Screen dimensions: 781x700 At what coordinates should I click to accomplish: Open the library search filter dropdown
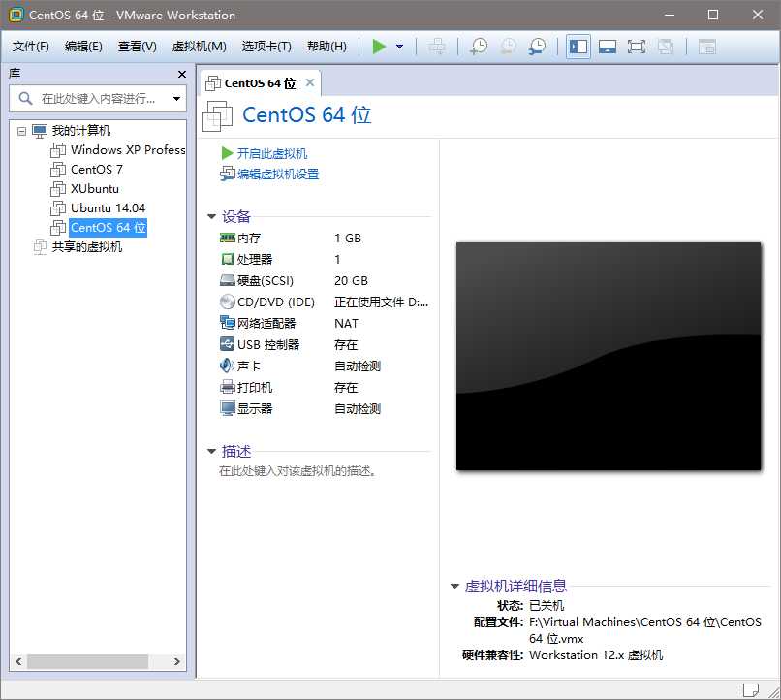click(176, 99)
